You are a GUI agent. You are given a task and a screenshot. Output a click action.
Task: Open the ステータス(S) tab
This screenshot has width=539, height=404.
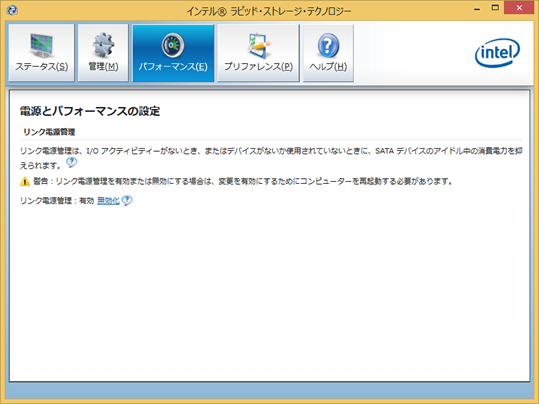pos(42,53)
